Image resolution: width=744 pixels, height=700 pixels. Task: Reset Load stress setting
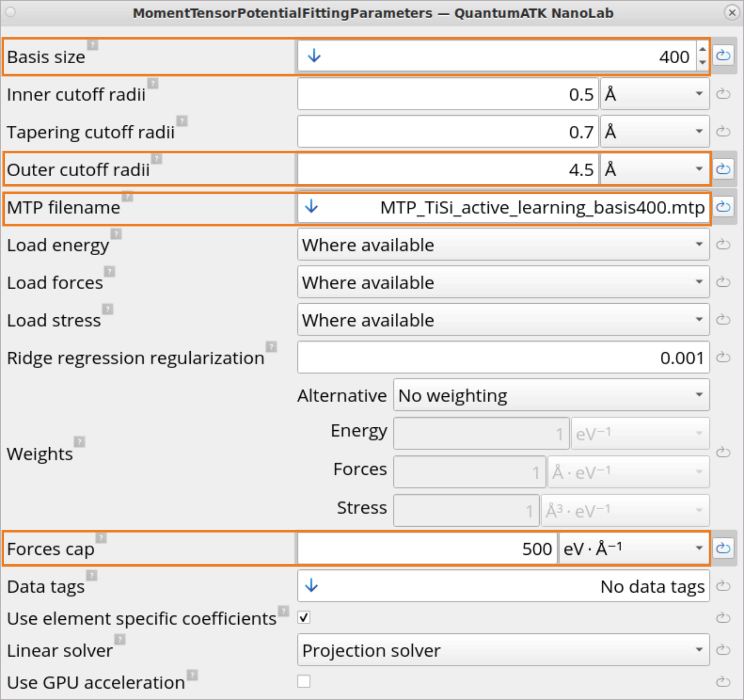[x=723, y=319]
